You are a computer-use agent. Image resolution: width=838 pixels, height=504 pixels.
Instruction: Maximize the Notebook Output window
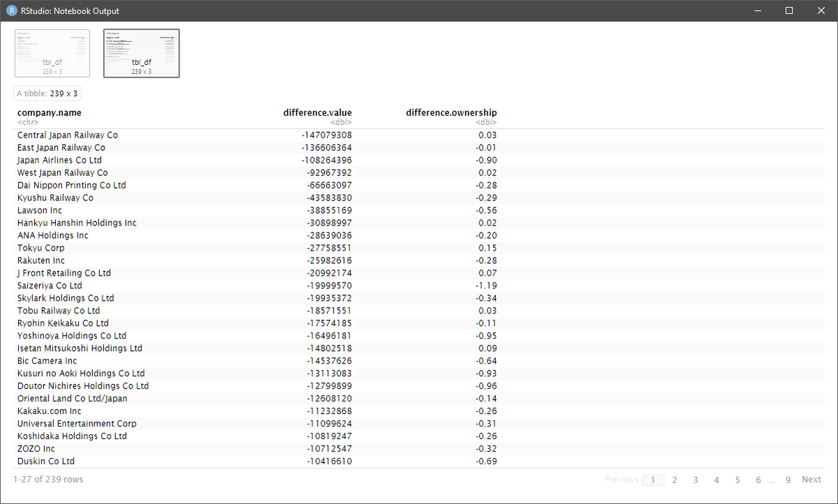pos(789,10)
